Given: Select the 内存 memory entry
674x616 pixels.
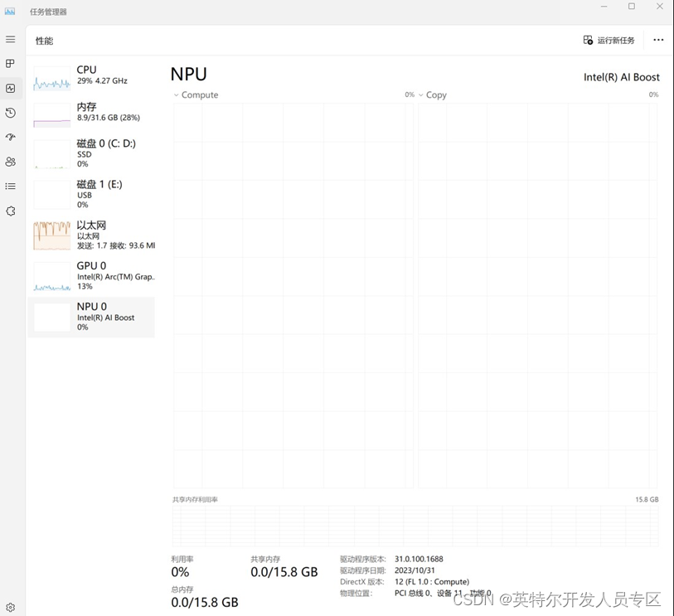Looking at the screenshot, I should click(91, 114).
